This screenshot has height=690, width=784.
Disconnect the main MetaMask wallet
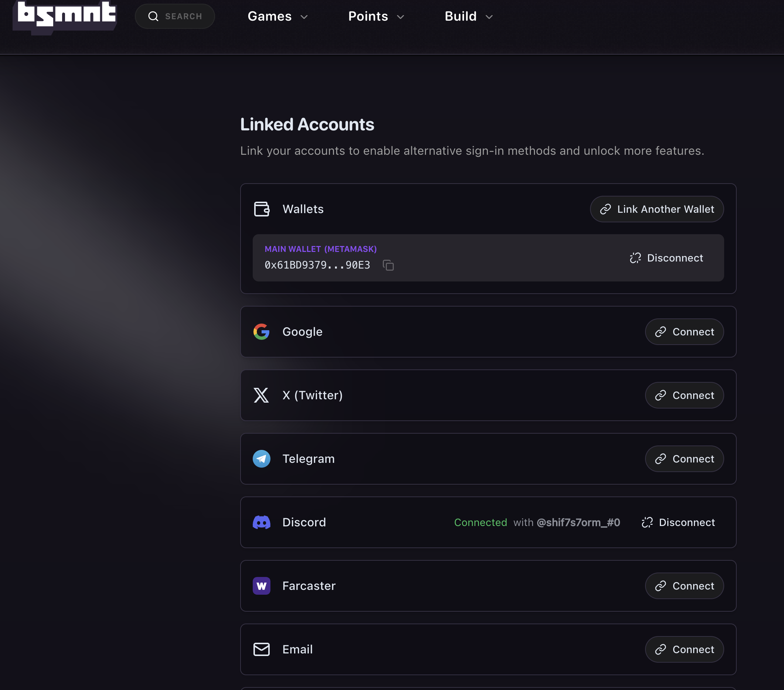pos(667,258)
